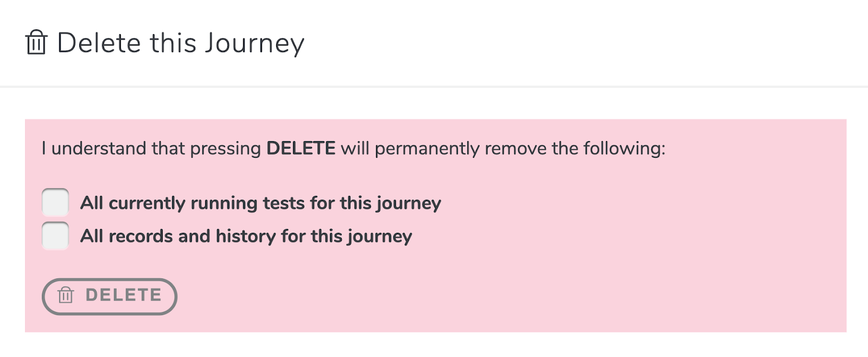Click the trash can icon beside the heading
Screen dimensions: 868x357
pyautogui.click(x=36, y=42)
